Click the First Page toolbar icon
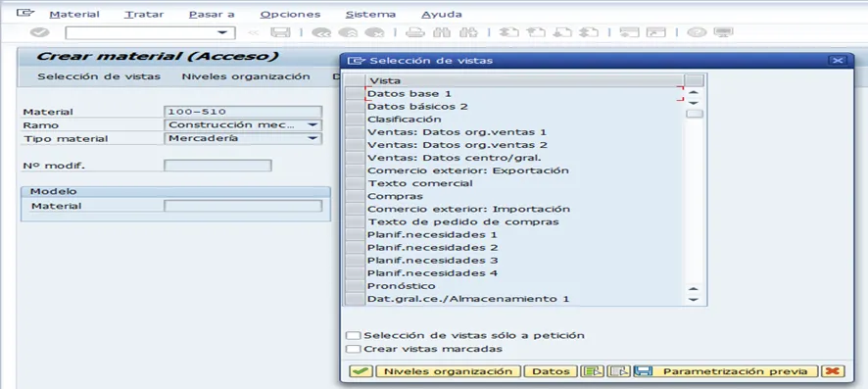The height and width of the screenshot is (389, 868). (x=508, y=32)
